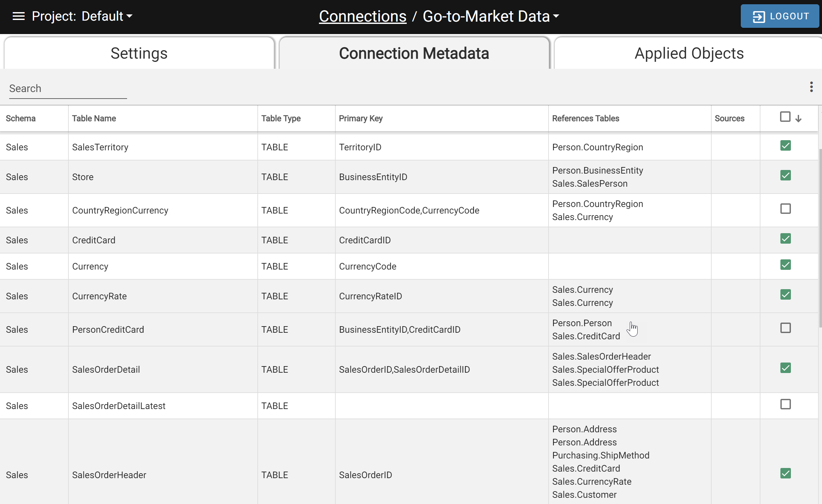Image resolution: width=822 pixels, height=504 pixels.
Task: Uncheck the CreditCard row checkbox
Action: [x=785, y=238]
